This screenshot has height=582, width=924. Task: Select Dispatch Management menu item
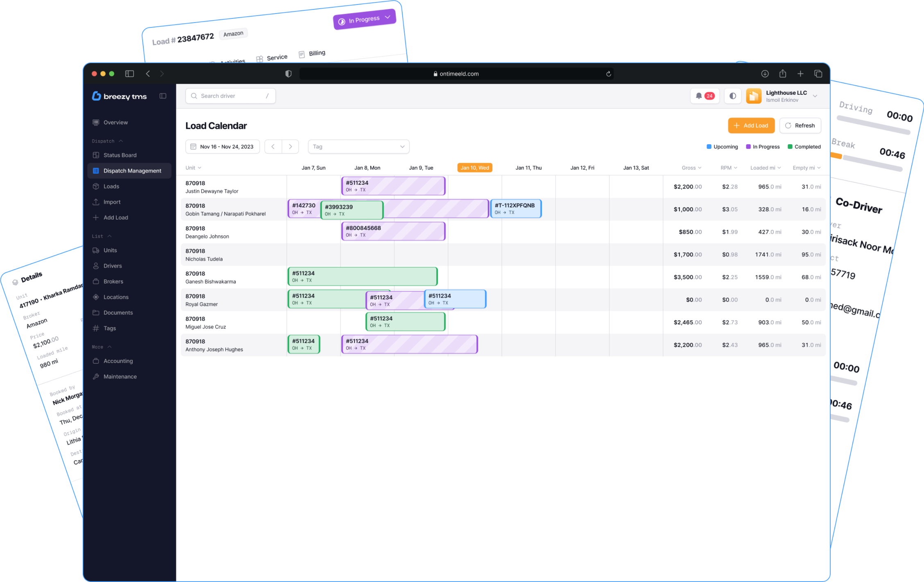click(132, 171)
